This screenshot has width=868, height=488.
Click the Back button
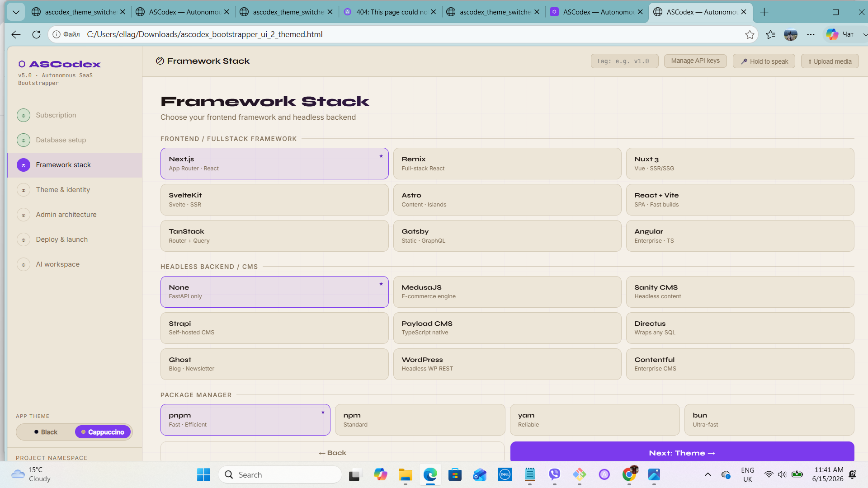(332, 452)
